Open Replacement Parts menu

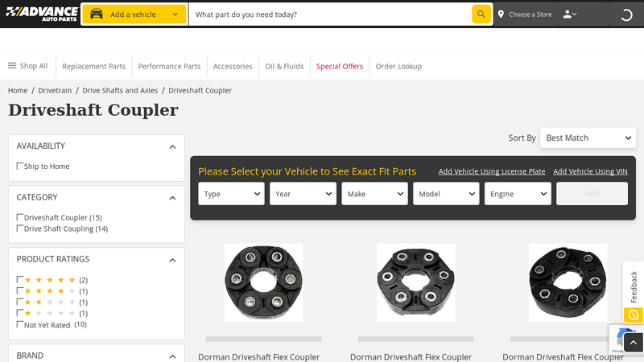[93, 66]
